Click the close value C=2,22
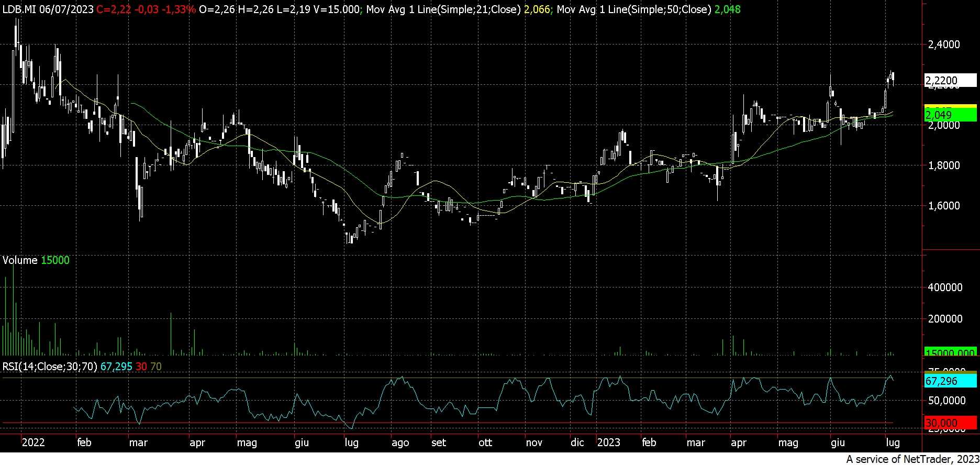This screenshot has height=465, width=980. click(113, 9)
